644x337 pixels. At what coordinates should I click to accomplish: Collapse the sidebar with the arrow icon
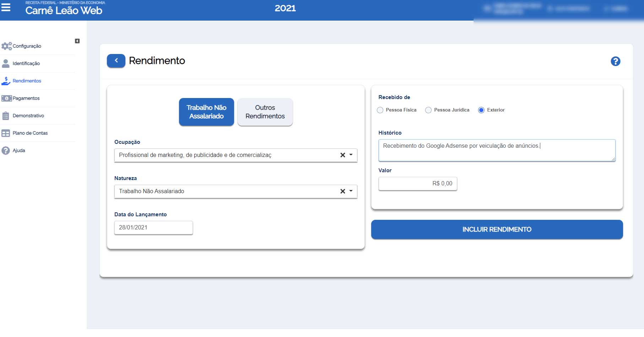point(77,41)
